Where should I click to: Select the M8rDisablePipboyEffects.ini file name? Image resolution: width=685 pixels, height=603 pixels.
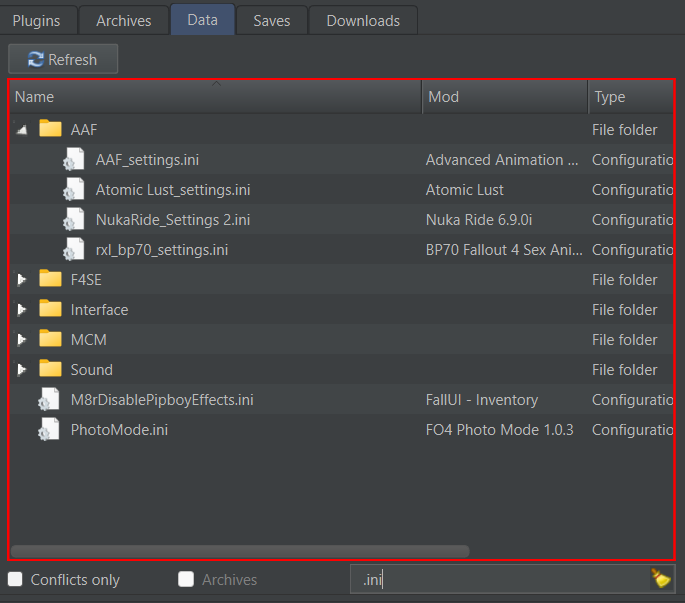coord(162,400)
